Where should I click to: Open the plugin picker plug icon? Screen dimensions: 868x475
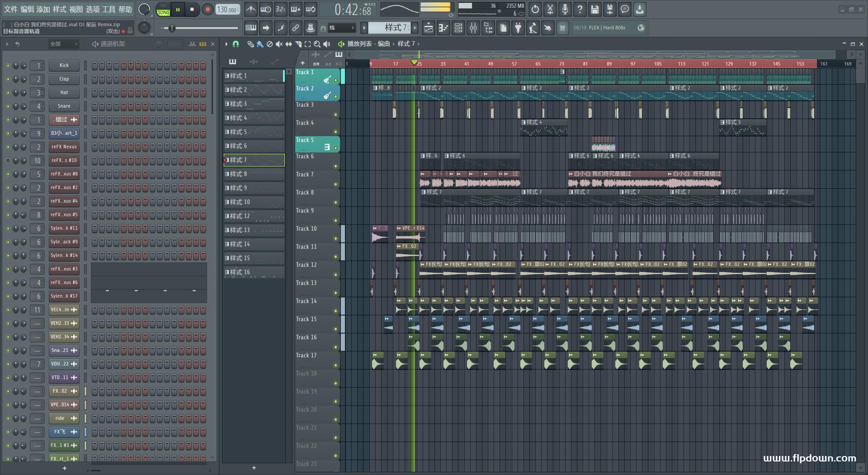tap(518, 28)
